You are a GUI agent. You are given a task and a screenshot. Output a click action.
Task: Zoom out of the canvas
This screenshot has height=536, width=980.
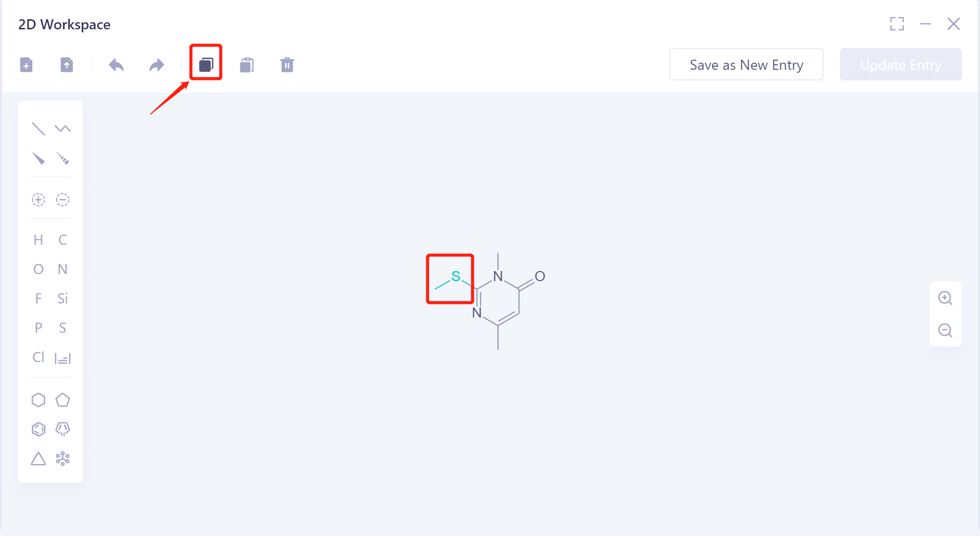[x=946, y=330]
